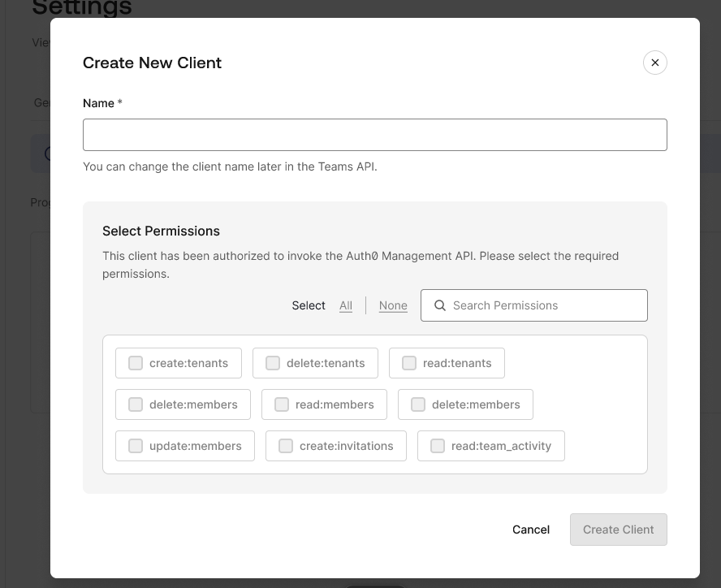Select All permissions link

click(x=346, y=305)
